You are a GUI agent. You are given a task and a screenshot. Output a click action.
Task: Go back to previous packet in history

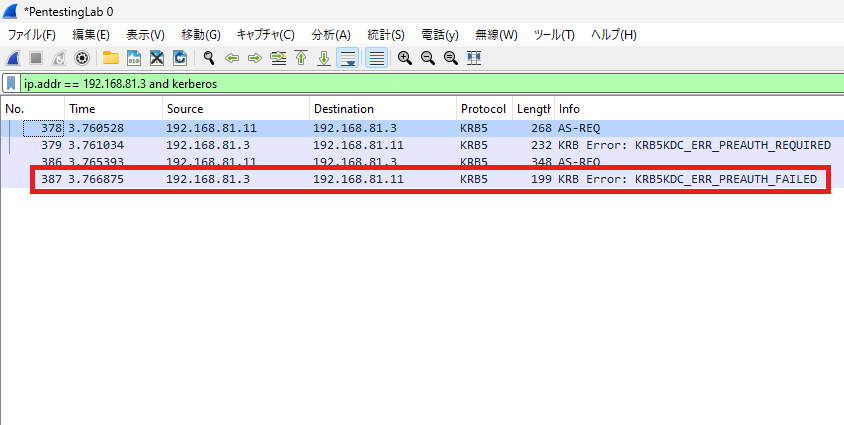pyautogui.click(x=232, y=58)
